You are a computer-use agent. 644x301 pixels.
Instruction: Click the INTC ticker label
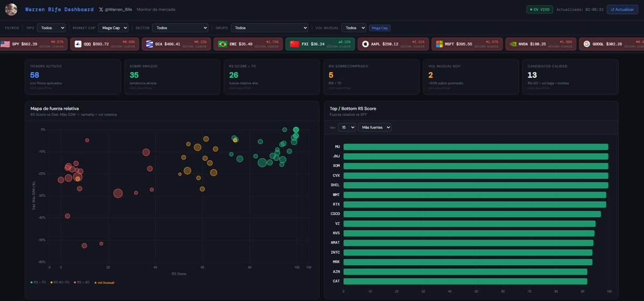335,253
